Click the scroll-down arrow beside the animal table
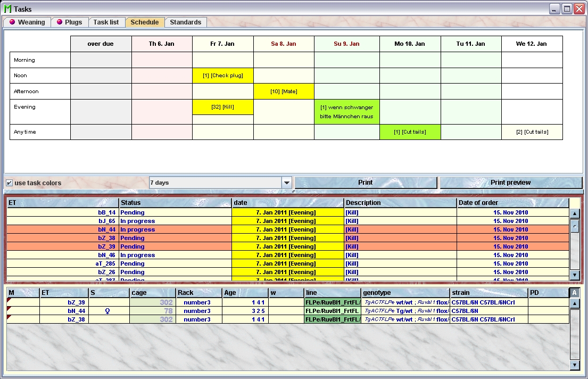The width and height of the screenshot is (588, 379). pos(575,366)
